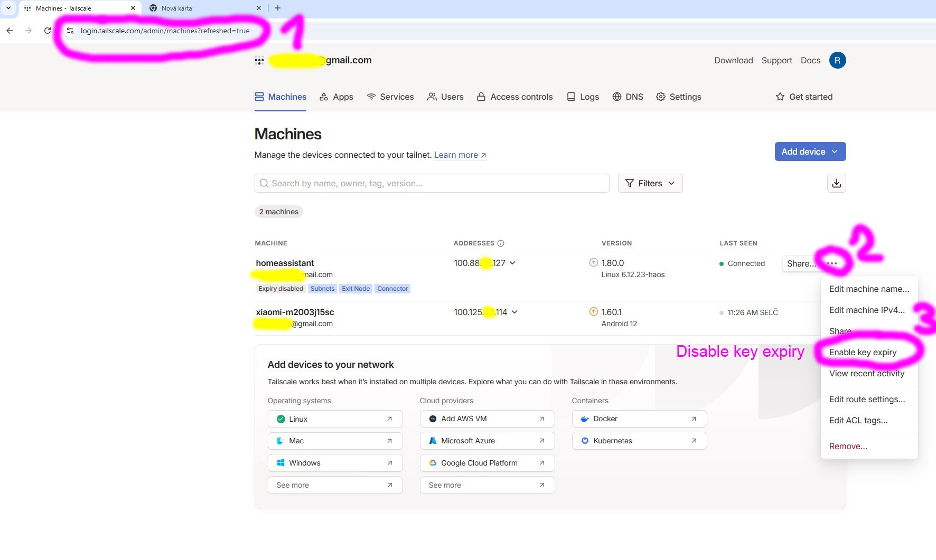Click the Expiry disabled badge
The image size is (936, 560).
[280, 289]
